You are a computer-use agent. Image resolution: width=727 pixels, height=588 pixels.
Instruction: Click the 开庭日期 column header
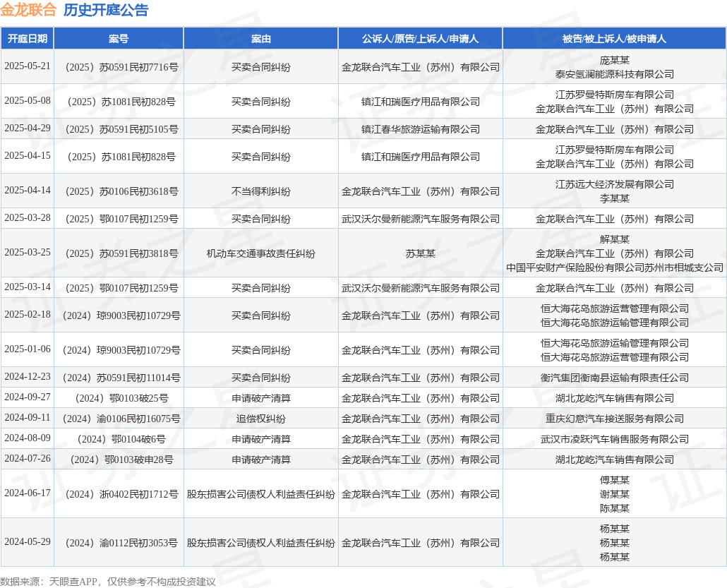click(x=28, y=39)
